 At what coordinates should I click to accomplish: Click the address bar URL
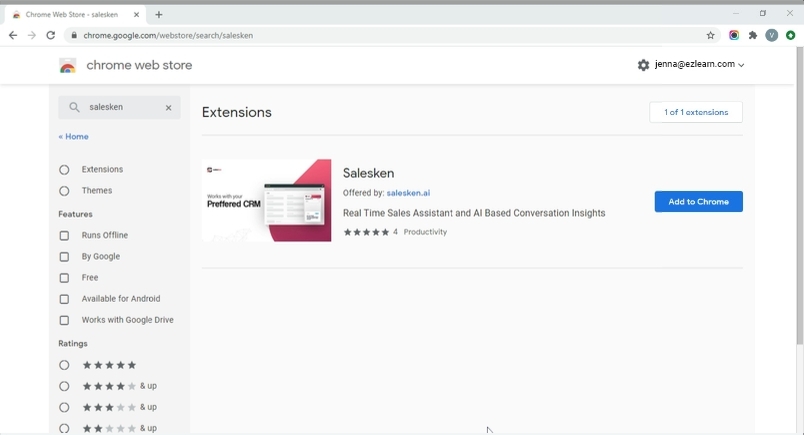(168, 35)
